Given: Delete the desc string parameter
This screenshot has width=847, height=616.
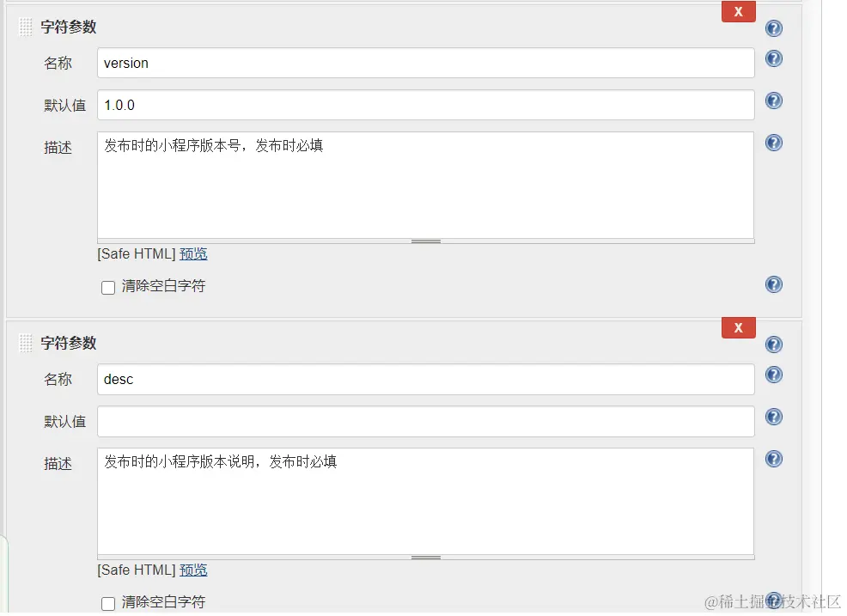Looking at the screenshot, I should tap(739, 327).
